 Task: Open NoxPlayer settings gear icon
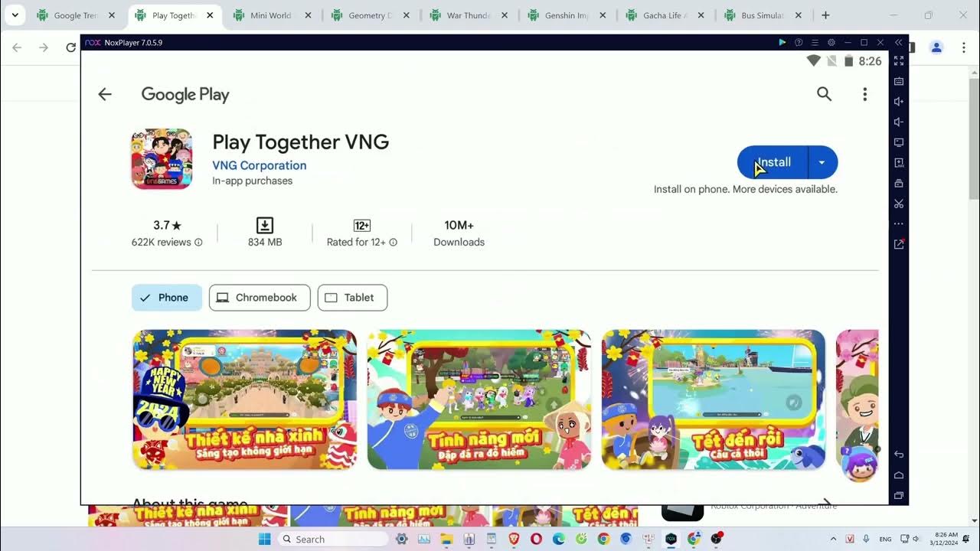coord(831,43)
